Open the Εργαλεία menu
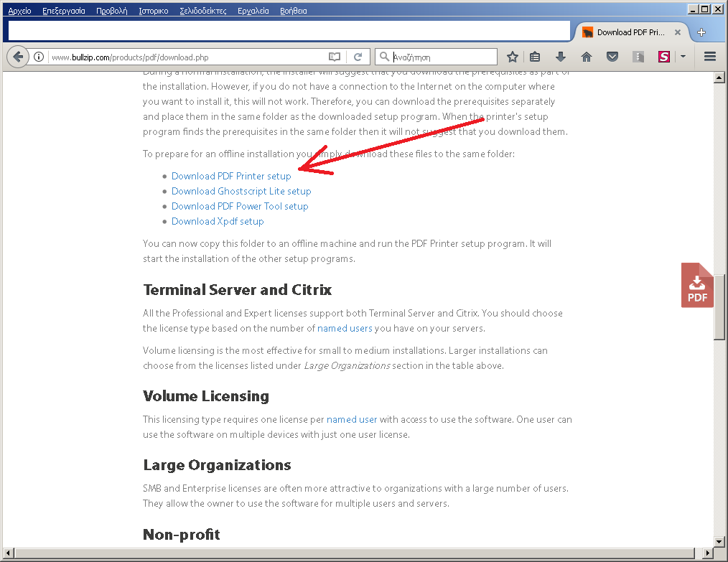This screenshot has width=728, height=562. [253, 11]
